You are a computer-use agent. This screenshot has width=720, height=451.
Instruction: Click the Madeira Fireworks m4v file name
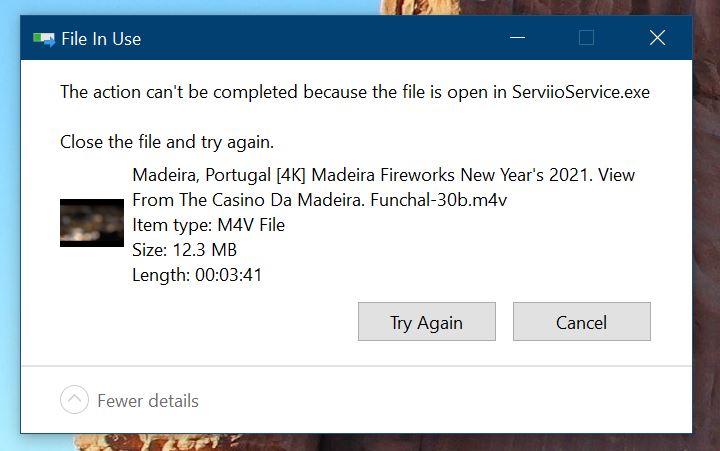[x=383, y=187]
